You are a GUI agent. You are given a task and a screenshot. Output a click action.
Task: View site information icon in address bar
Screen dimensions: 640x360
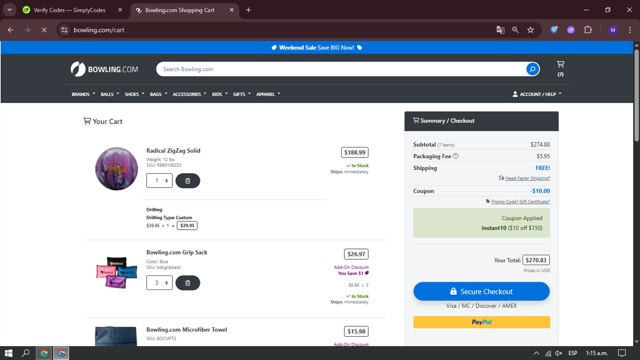pos(64,30)
